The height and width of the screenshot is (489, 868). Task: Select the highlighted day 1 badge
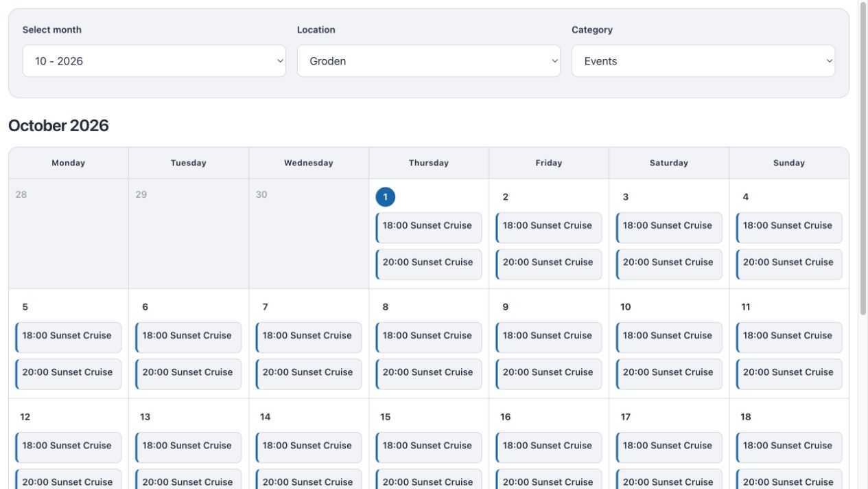[x=386, y=197]
